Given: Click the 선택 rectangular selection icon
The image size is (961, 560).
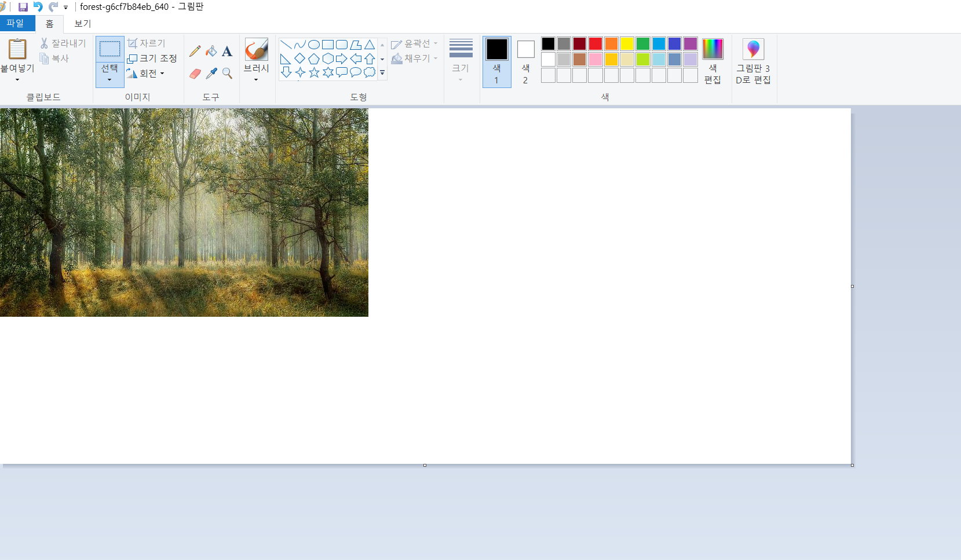Looking at the screenshot, I should [x=109, y=49].
